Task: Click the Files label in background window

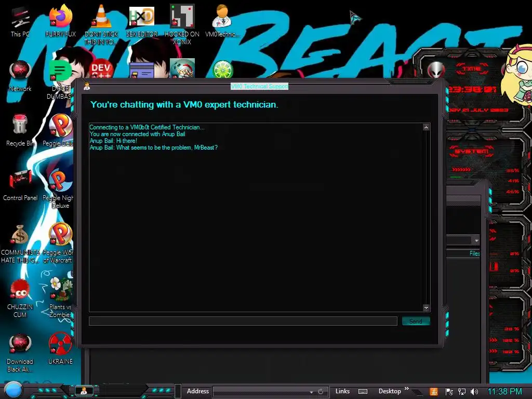Action: [475, 254]
